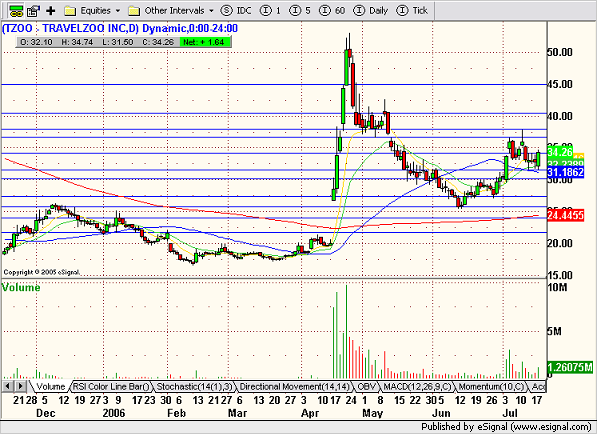
Task: Click the black plus toolbar icon
Action: (x=51, y=11)
